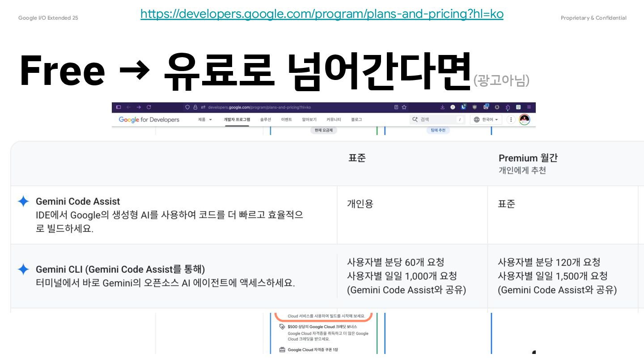Open the 한국어 language dropdown

click(x=486, y=120)
